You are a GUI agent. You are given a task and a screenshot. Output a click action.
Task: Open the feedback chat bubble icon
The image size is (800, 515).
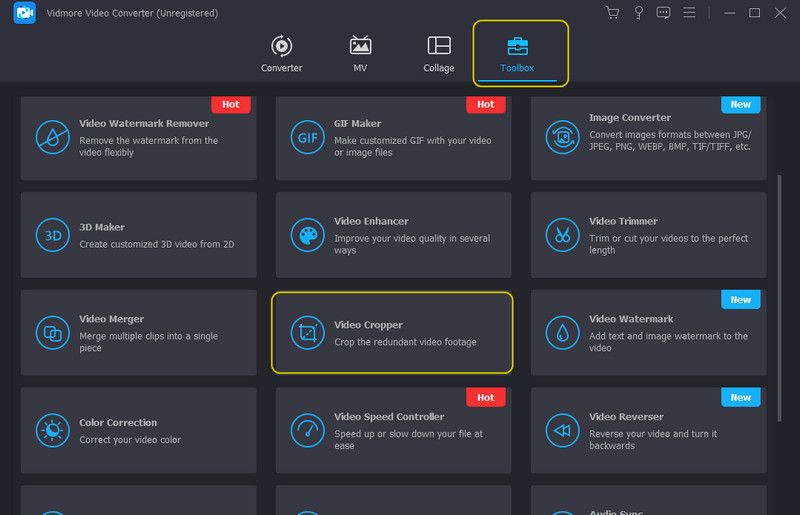point(663,13)
